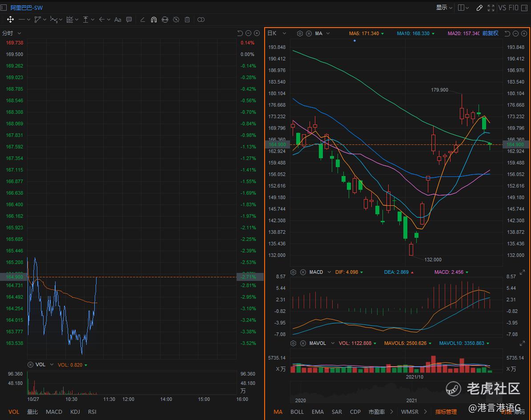The image size is (531, 420).
Task: Select the move/pan crosshair tool
Action: (x=11, y=20)
